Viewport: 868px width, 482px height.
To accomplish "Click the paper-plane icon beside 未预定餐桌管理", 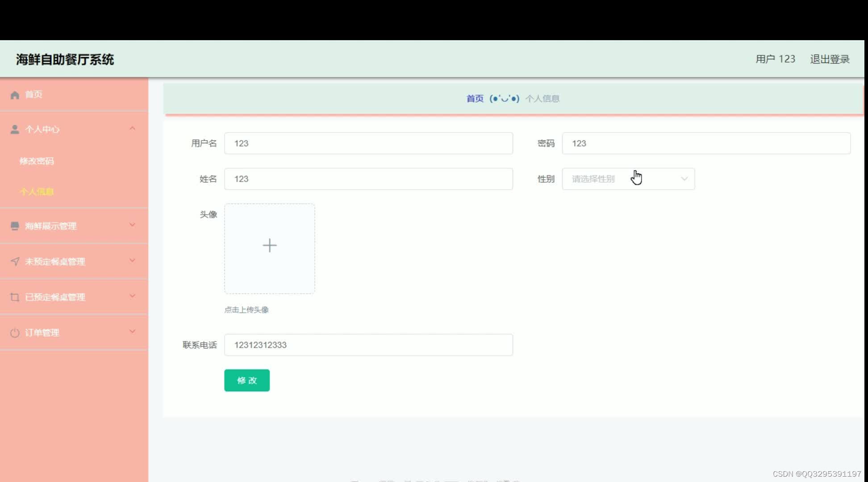I will tap(15, 262).
